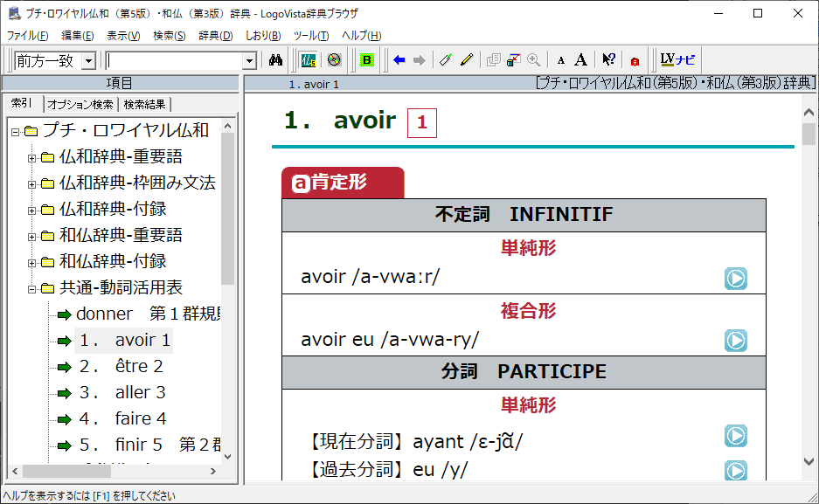
Task: Open the 辞典(D) menu
Action: click(x=215, y=36)
